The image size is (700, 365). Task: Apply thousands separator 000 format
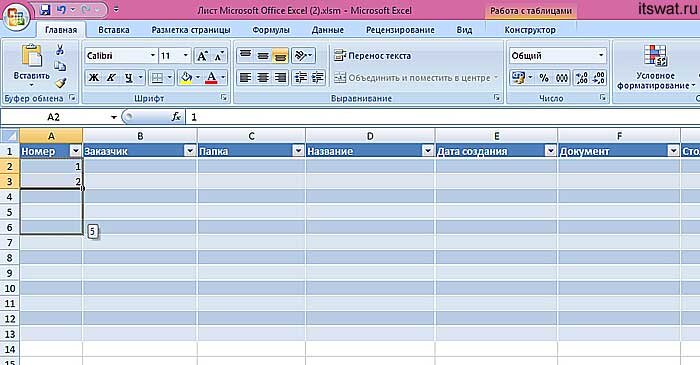[562, 78]
